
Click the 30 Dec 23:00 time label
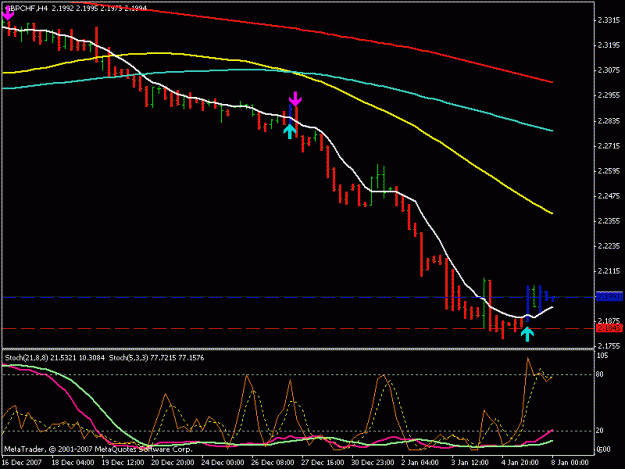tap(372, 463)
